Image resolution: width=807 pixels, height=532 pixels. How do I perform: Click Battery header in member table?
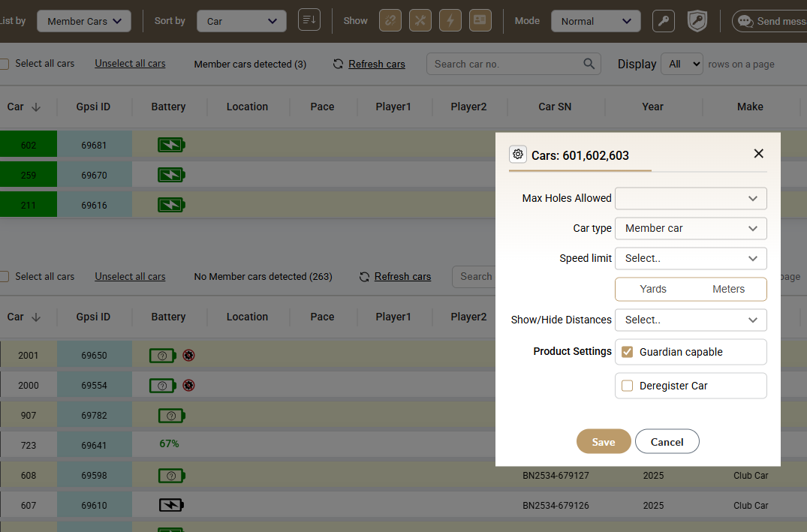tap(168, 107)
